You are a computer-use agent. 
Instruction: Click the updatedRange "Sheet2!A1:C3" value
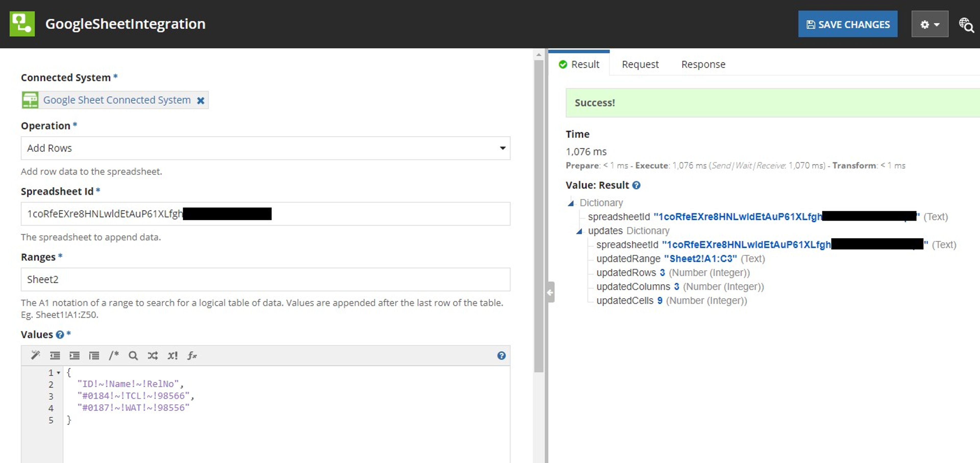(700, 258)
